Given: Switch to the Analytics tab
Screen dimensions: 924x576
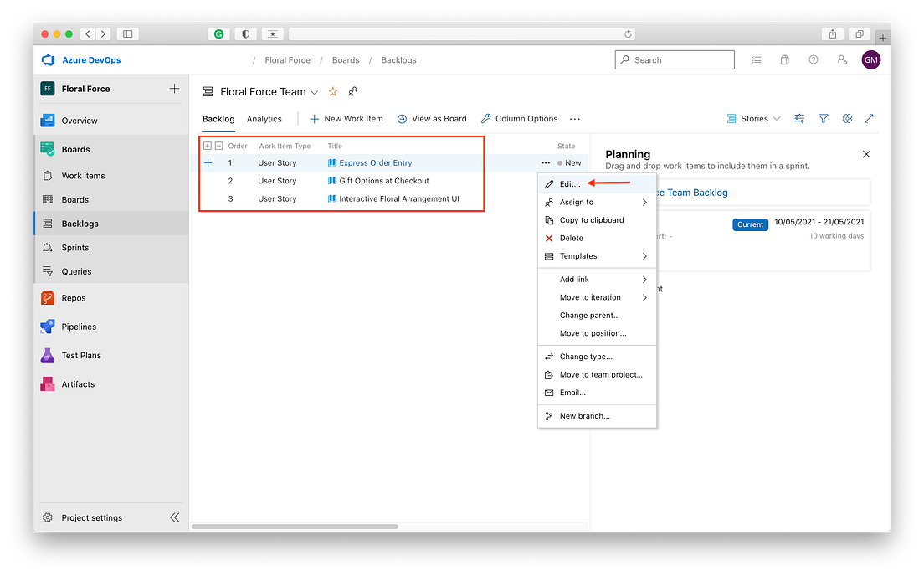Looking at the screenshot, I should 264,119.
